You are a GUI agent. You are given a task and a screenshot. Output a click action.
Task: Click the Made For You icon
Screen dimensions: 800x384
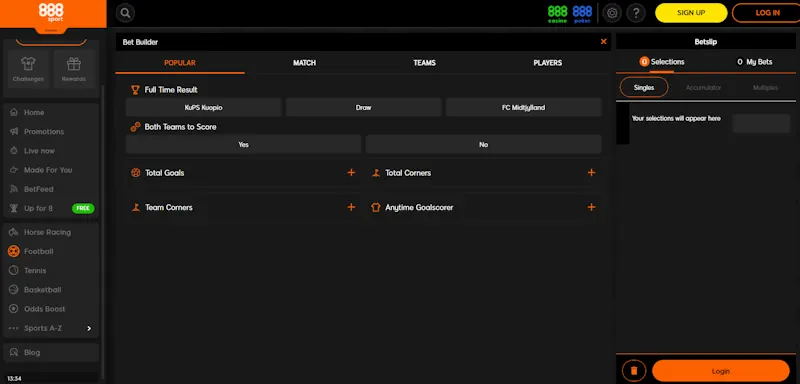click(14, 170)
